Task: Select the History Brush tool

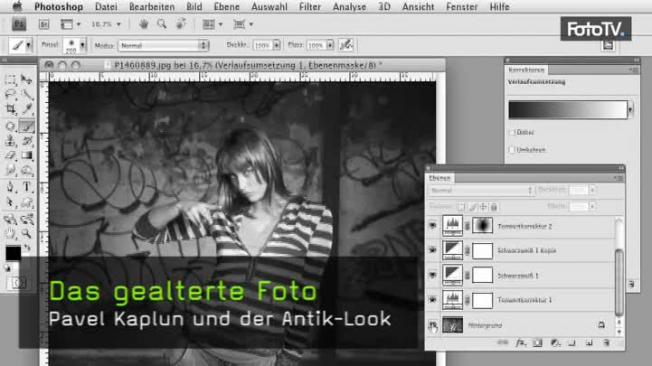Action: tap(27, 141)
